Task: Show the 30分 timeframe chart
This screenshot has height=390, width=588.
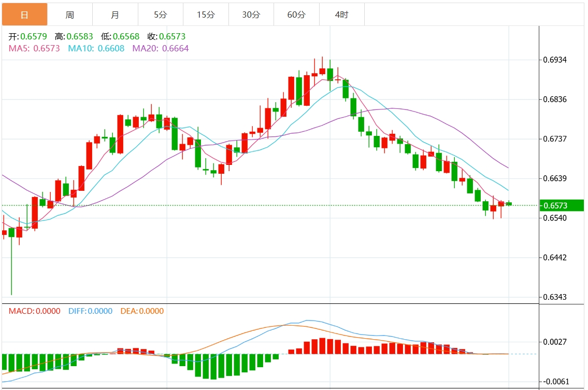Action: tap(251, 15)
